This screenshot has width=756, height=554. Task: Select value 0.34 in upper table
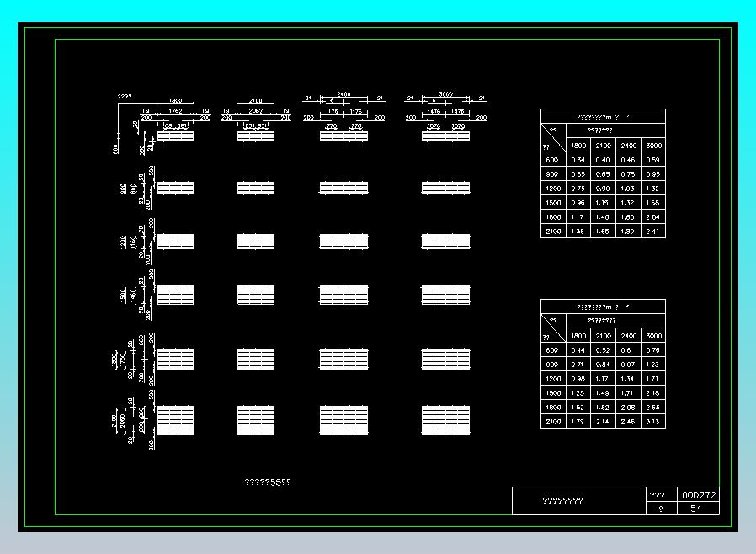(x=578, y=160)
